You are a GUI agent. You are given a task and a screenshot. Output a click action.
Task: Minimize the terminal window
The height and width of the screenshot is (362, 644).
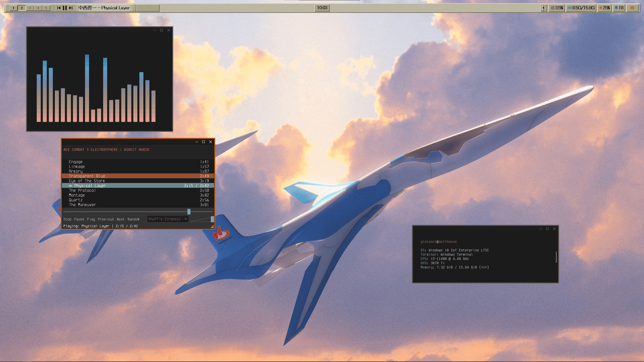tap(540, 229)
